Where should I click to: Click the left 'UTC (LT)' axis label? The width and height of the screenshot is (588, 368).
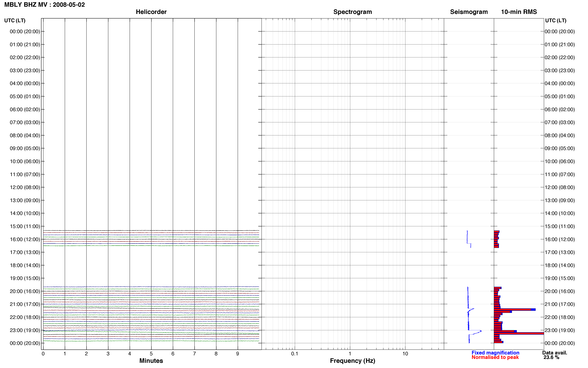pyautogui.click(x=15, y=20)
